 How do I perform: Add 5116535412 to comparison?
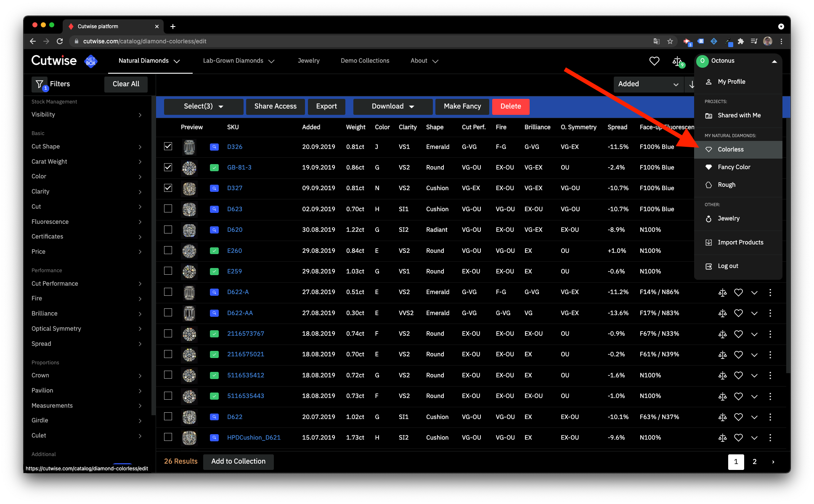[722, 375]
